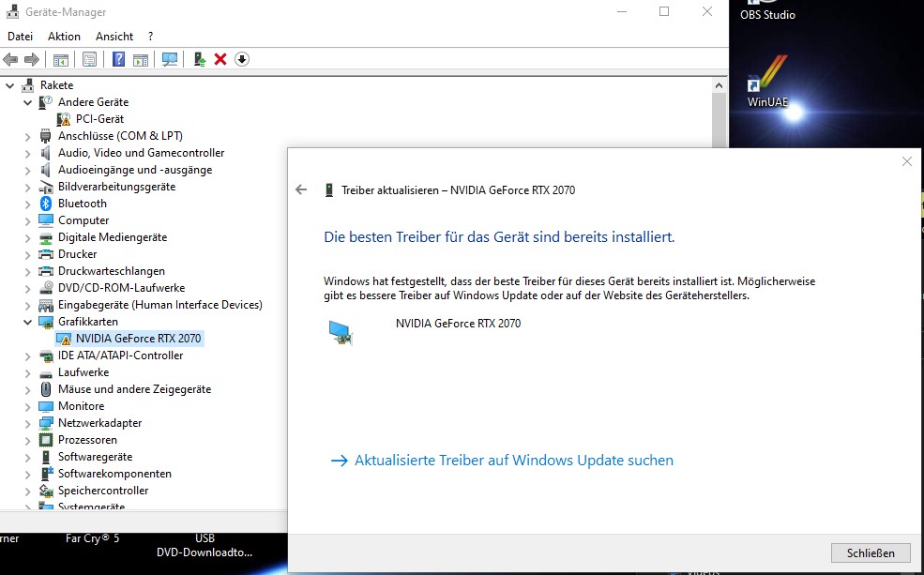
Task: Open the ? help menu
Action: pos(151,37)
